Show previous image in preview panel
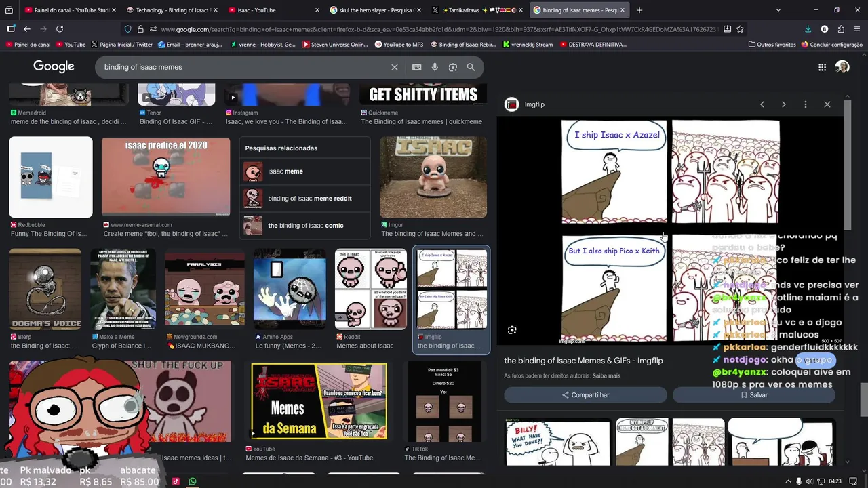The width and height of the screenshot is (868, 488). pyautogui.click(x=762, y=104)
